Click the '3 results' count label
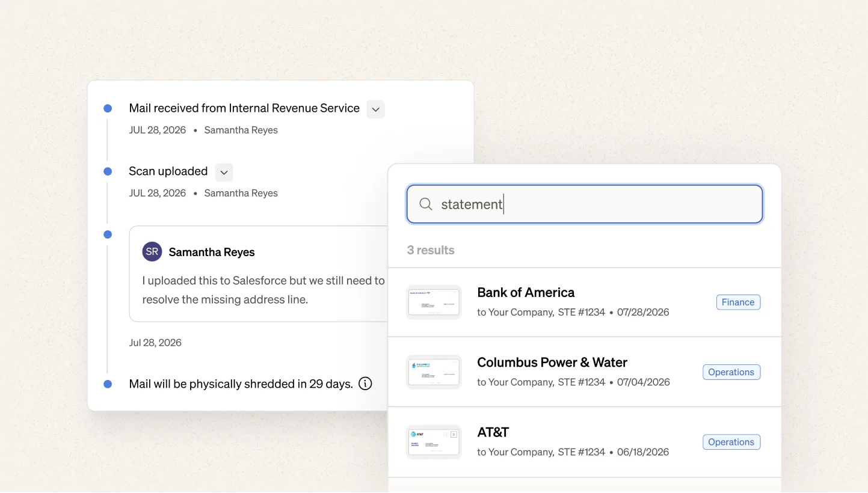The width and height of the screenshot is (868, 493). pyautogui.click(x=431, y=250)
